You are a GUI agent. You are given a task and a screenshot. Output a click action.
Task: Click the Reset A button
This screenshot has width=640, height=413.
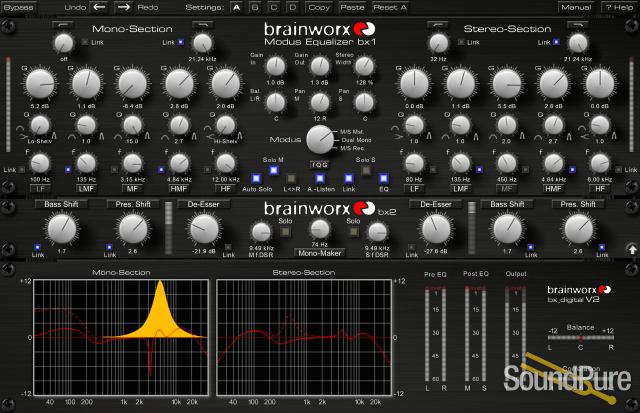click(x=390, y=7)
